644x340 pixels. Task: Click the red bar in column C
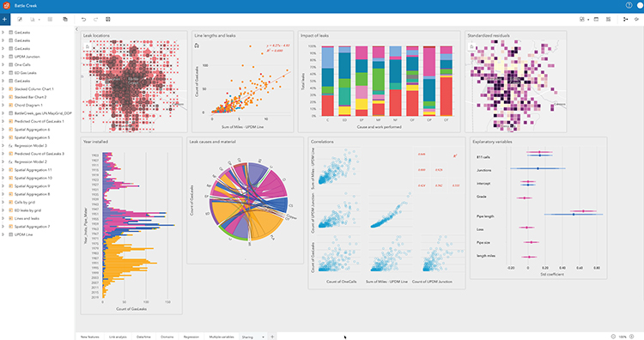click(x=328, y=106)
